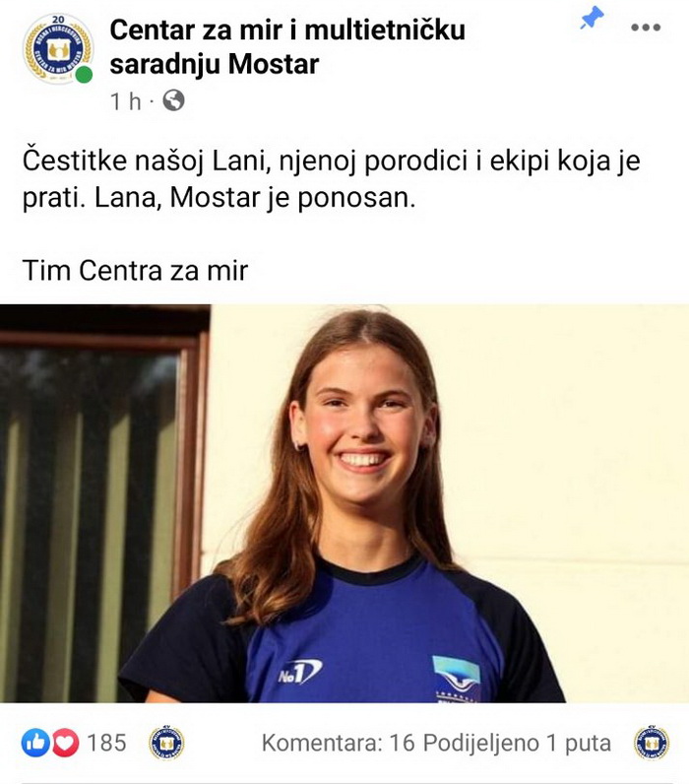Screen dimensions: 689x784
Task: Open Centar za mir i multietničku saradnju page name
Action: click(x=287, y=46)
